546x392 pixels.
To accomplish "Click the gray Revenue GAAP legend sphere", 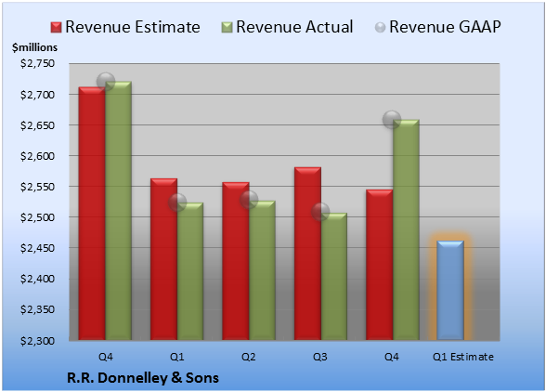I will (x=381, y=28).
